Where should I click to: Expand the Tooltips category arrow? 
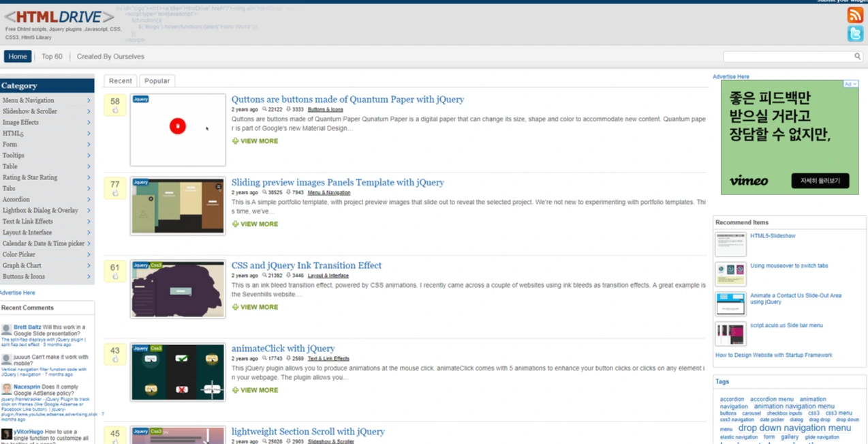click(x=89, y=156)
